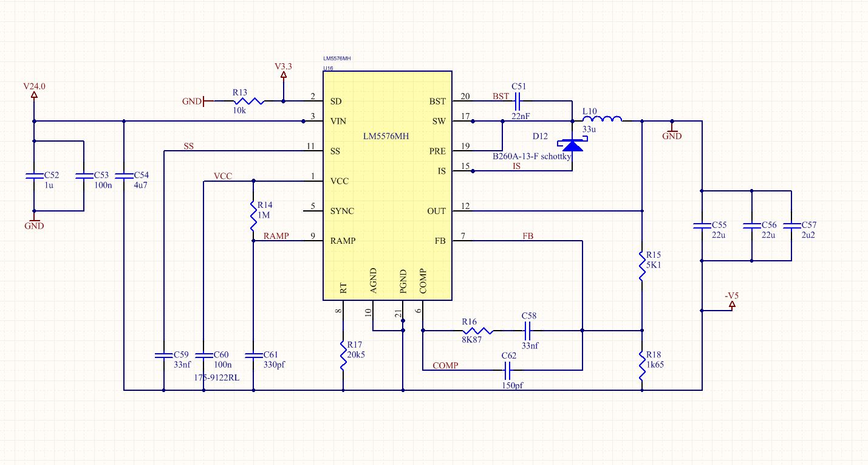Click the PGND pin name on U16
868x465 pixels.
tap(403, 281)
